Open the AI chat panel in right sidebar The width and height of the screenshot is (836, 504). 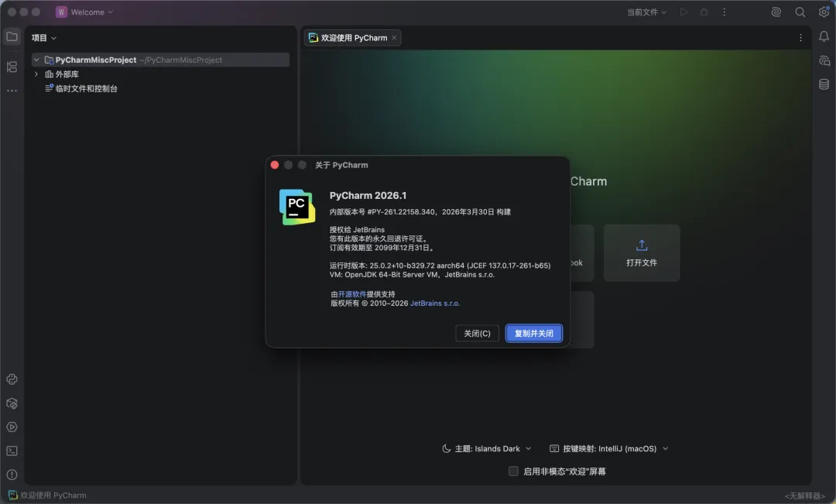(824, 60)
